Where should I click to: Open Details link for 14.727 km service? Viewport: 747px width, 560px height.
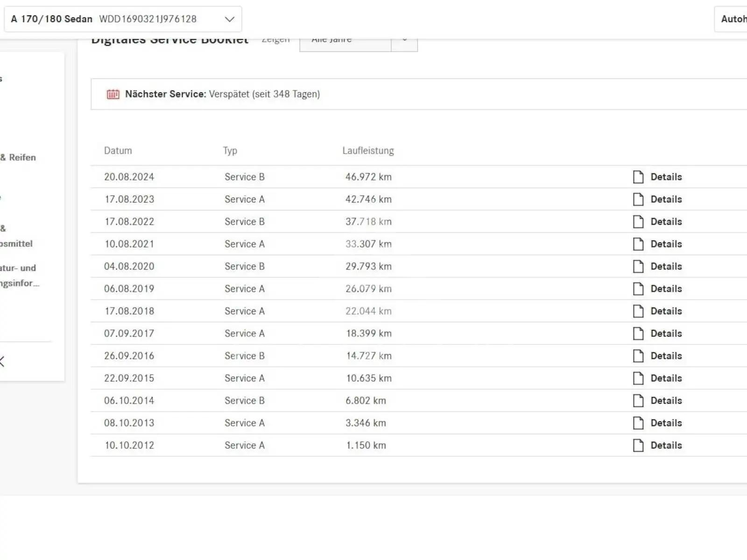tap(666, 356)
